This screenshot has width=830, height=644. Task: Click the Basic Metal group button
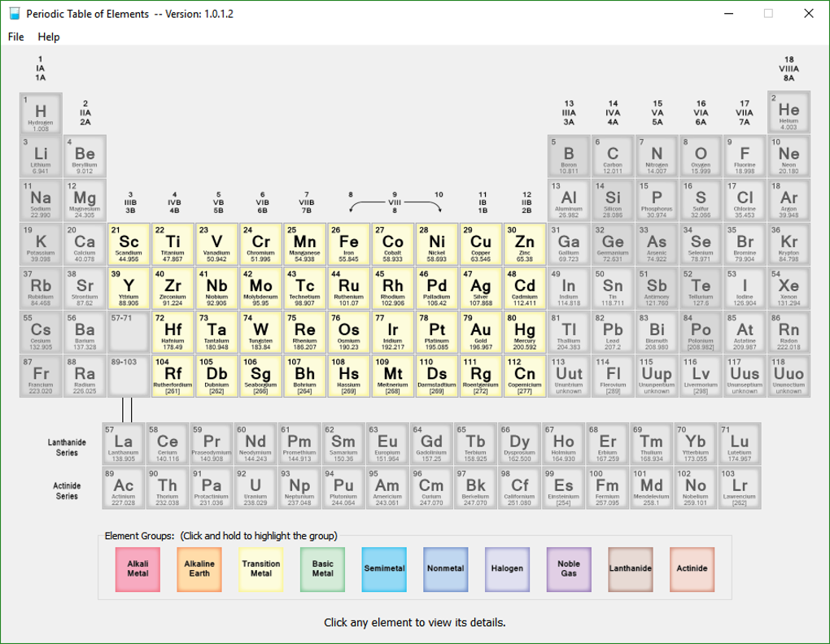pos(322,569)
